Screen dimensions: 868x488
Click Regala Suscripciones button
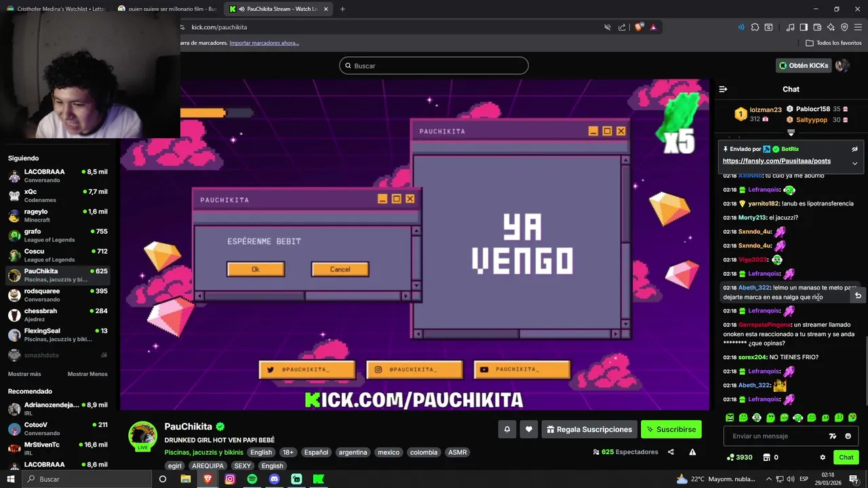(589, 429)
